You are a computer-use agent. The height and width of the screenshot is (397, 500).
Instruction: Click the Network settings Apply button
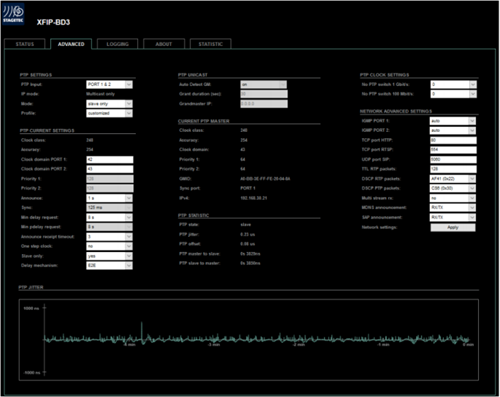pyautogui.click(x=453, y=227)
